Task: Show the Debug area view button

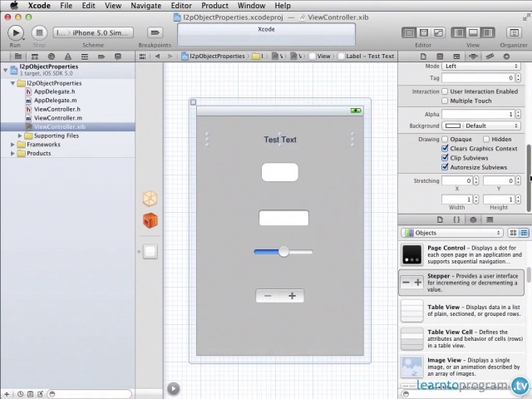Action: 473,33
